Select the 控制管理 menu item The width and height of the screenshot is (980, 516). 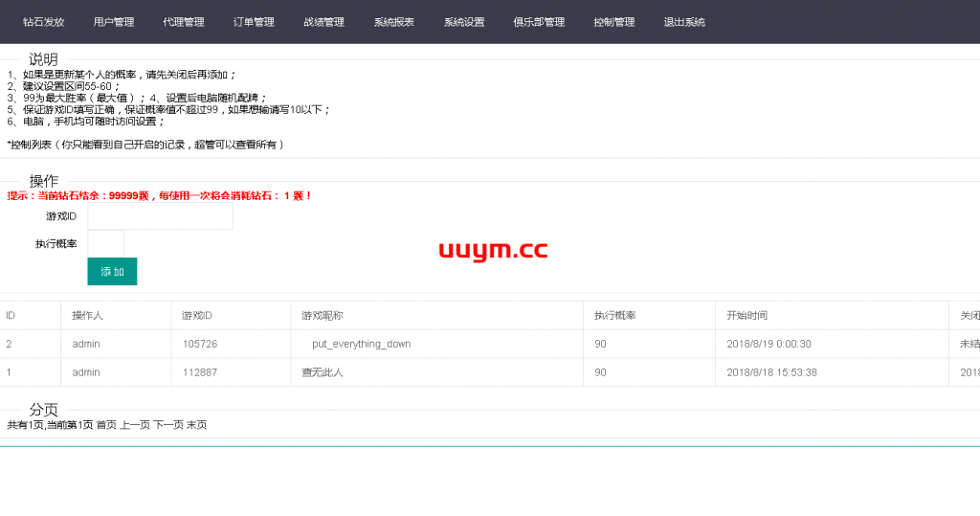[x=613, y=22]
